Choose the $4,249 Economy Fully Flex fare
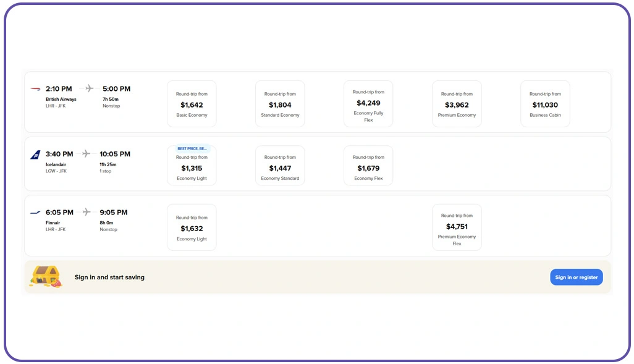The image size is (634, 364). click(x=368, y=103)
